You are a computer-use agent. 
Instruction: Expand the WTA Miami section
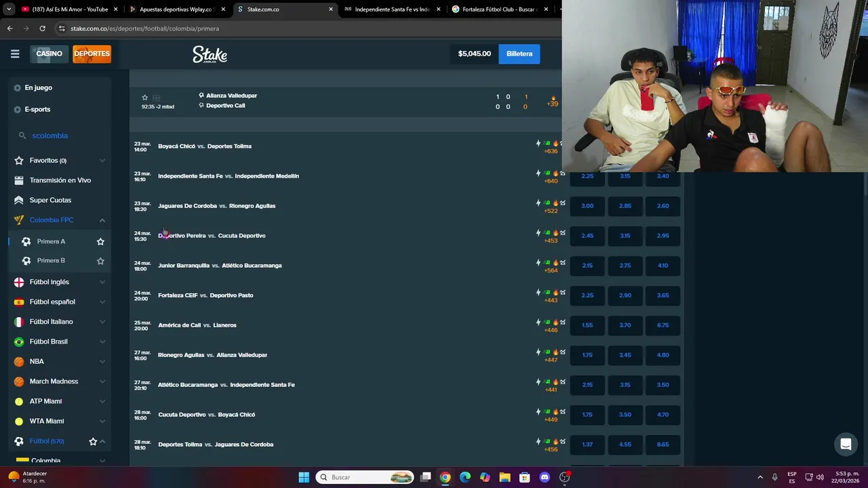(102, 421)
